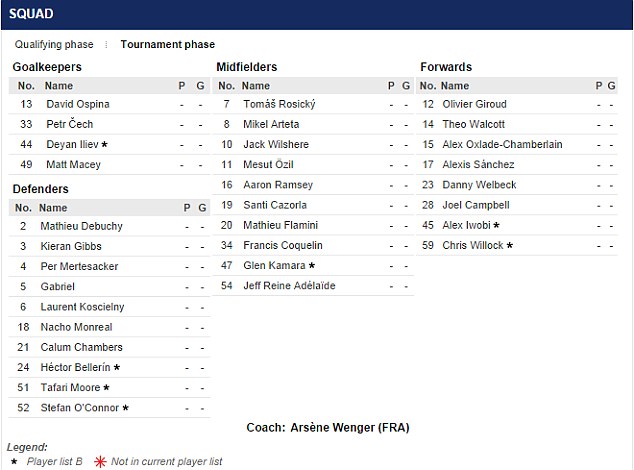Click the star beside Tafari Moore
Screen dimensions: 634x470
106,388
